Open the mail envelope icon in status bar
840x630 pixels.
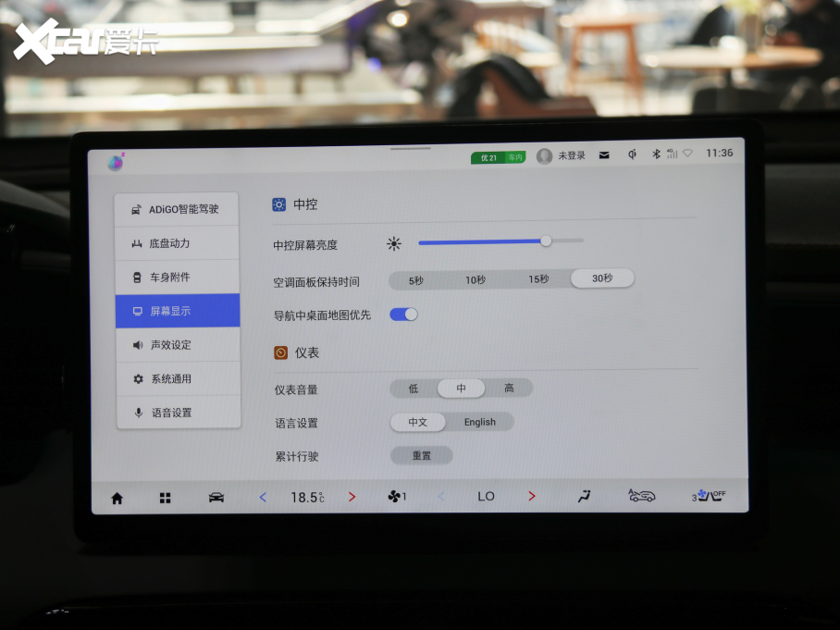(604, 154)
